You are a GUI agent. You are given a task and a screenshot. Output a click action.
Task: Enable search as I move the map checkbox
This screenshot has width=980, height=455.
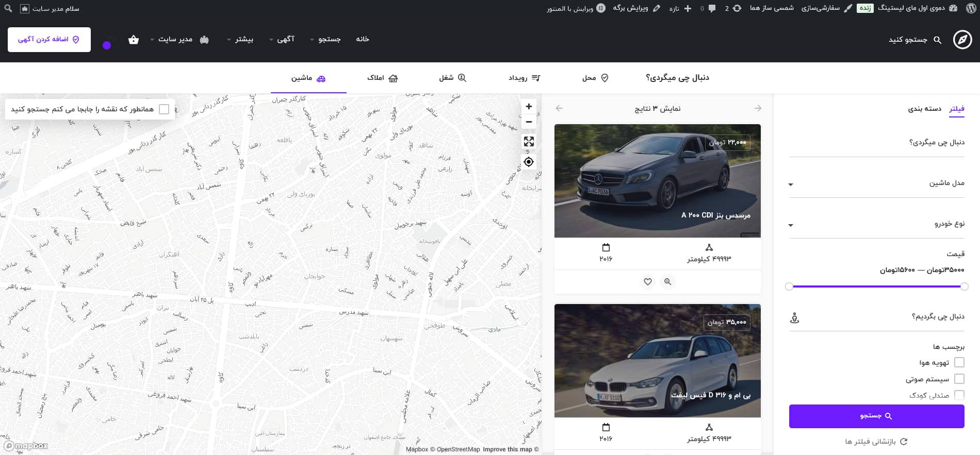tap(164, 109)
